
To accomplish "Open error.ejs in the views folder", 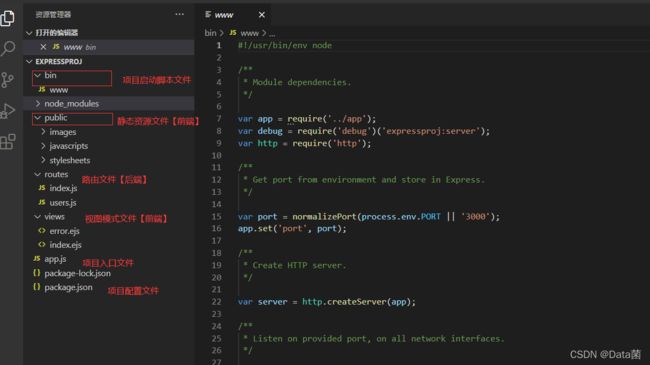I will pyautogui.click(x=109, y=231).
